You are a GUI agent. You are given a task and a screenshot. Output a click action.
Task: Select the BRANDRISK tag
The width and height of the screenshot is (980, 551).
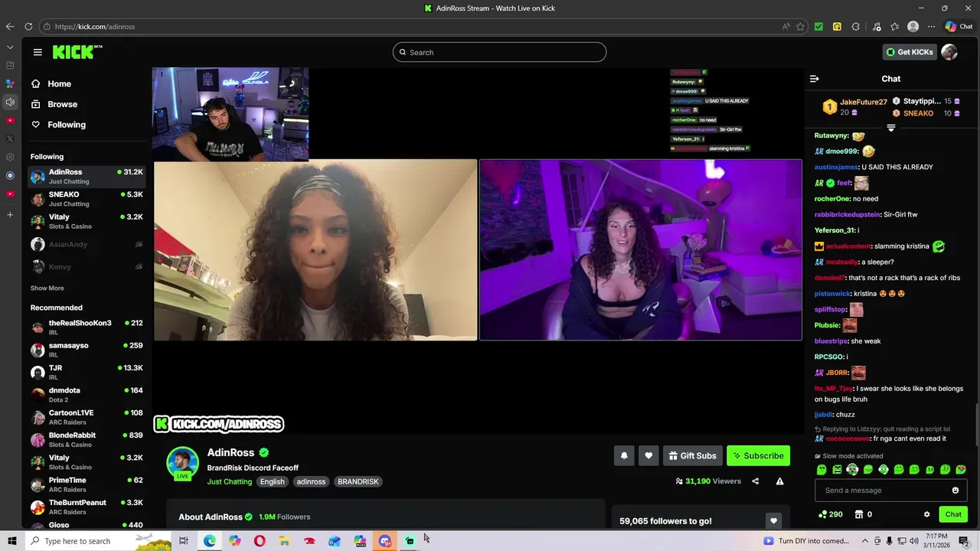pyautogui.click(x=358, y=481)
